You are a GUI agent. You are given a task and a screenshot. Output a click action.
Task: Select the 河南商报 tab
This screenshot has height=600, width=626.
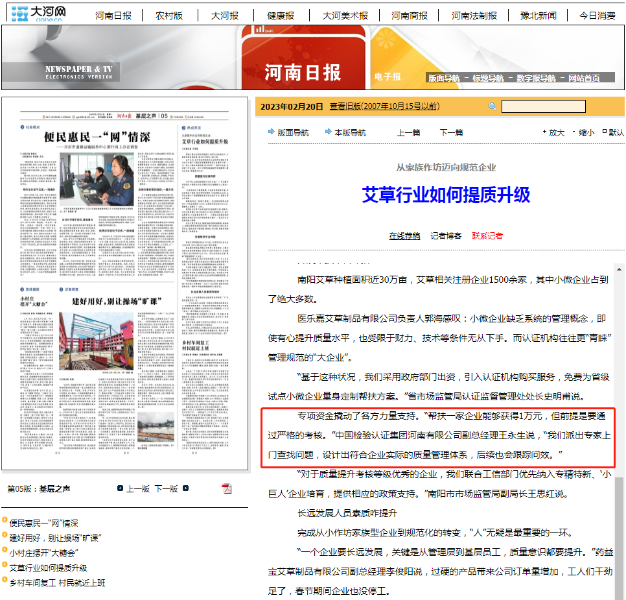pyautogui.click(x=410, y=16)
